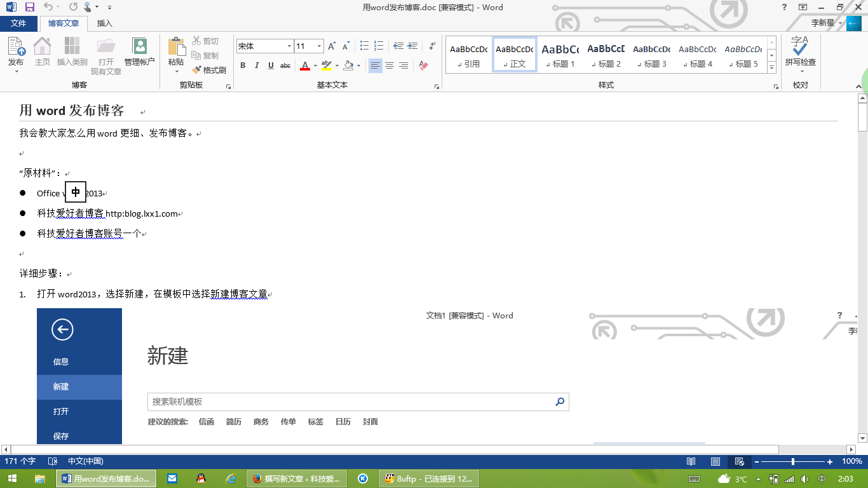Shrink font size with smaller A icon
This screenshot has height=488, width=868.
click(346, 46)
